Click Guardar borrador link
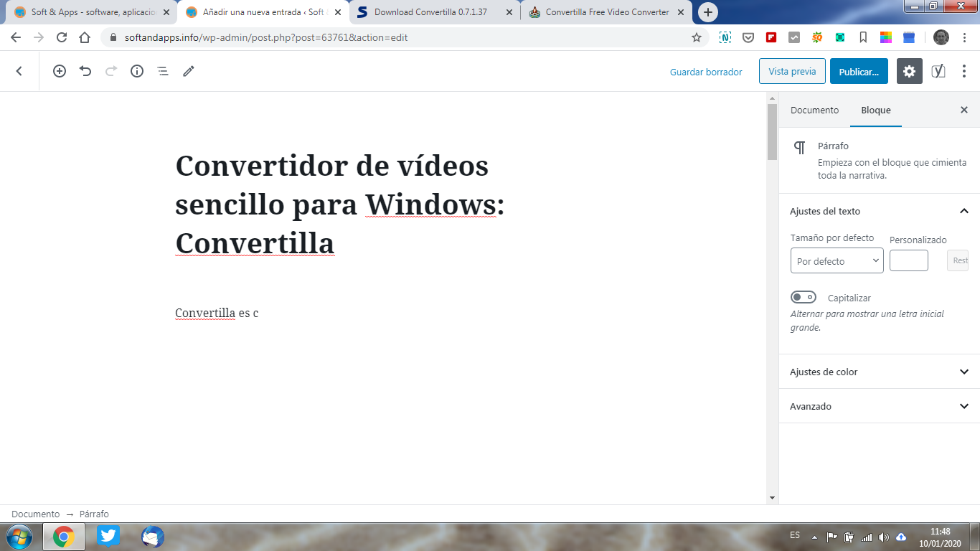Viewport: 980px width, 551px height. [706, 72]
